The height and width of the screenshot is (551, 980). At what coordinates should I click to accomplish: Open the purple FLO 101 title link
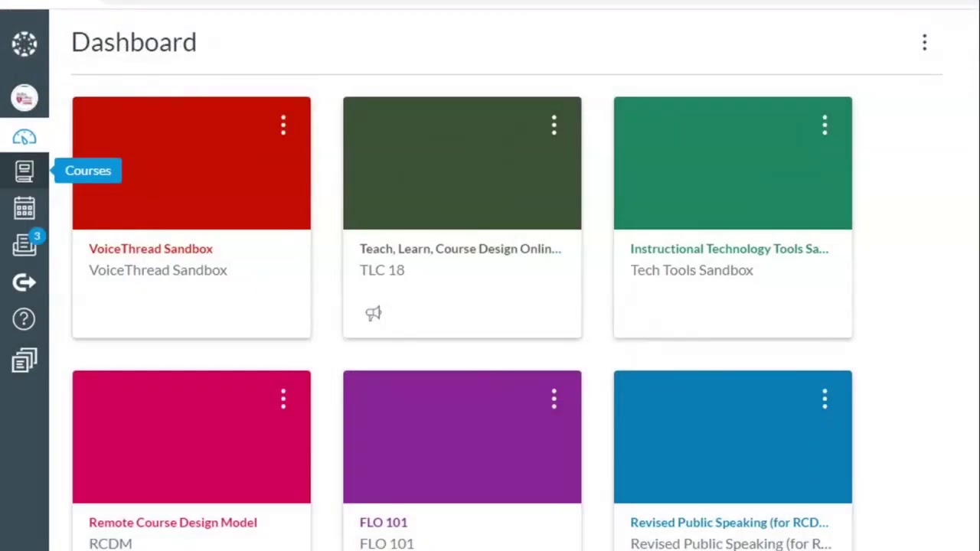pyautogui.click(x=384, y=523)
